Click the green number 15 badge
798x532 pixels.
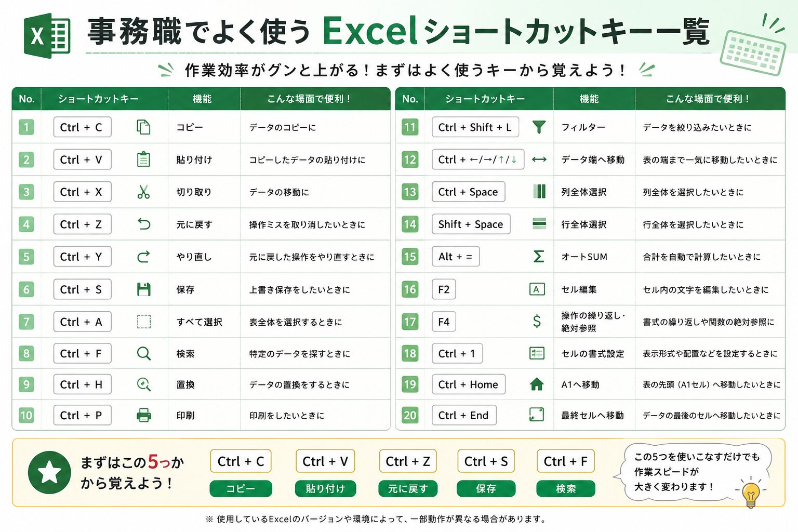(410, 256)
